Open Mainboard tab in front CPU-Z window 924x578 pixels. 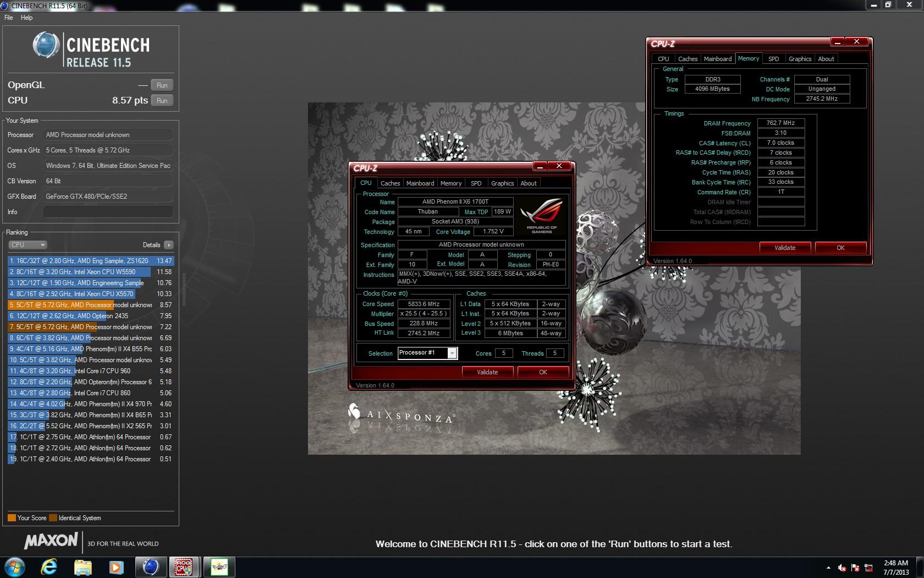tap(420, 183)
